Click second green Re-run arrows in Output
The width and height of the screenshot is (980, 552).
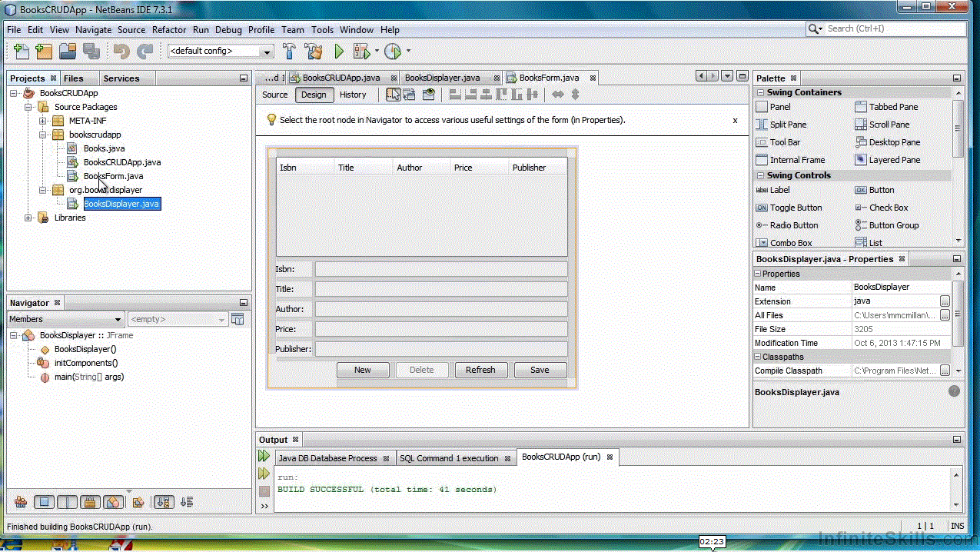pos(264,474)
